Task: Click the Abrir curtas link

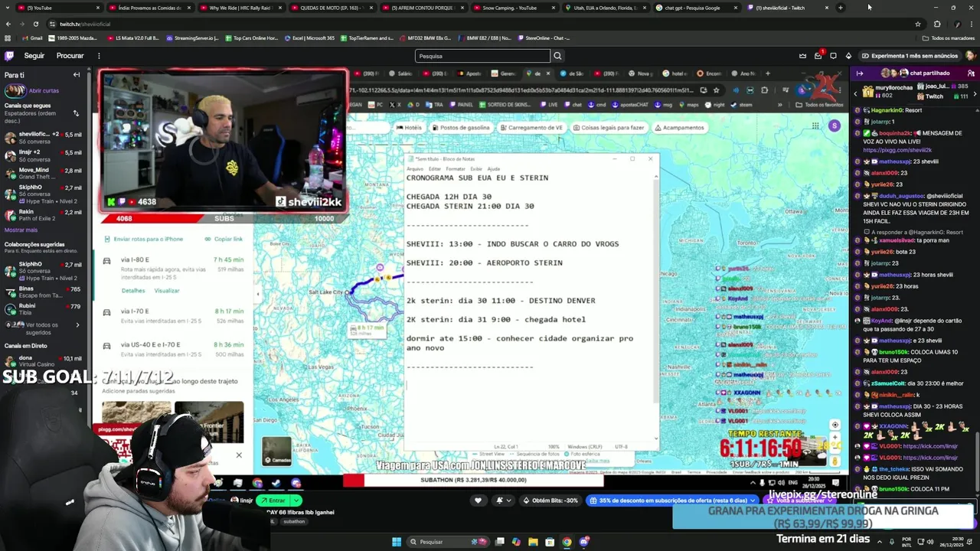Action: click(x=44, y=90)
